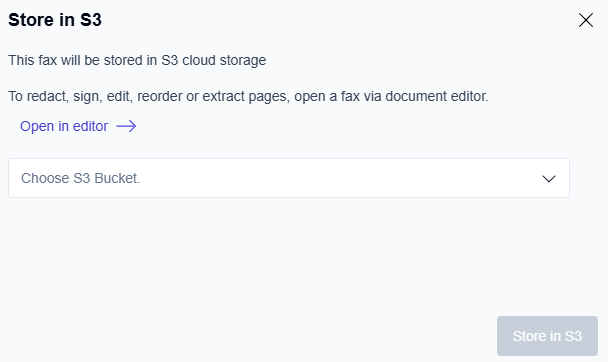Click the cross icon at top right
The width and height of the screenshot is (608, 362).
click(586, 20)
